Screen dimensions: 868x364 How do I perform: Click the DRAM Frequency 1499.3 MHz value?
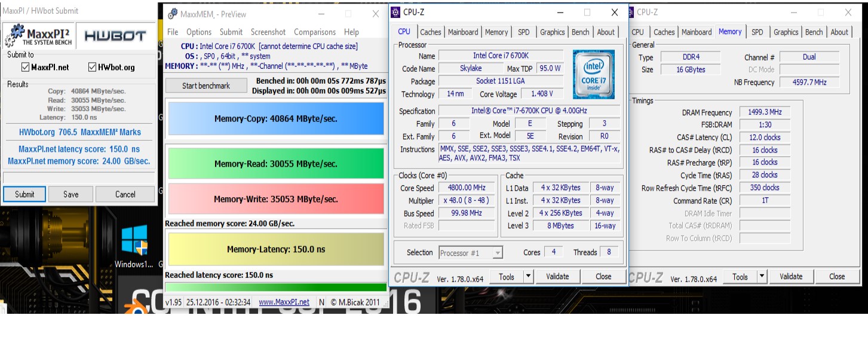coord(765,112)
